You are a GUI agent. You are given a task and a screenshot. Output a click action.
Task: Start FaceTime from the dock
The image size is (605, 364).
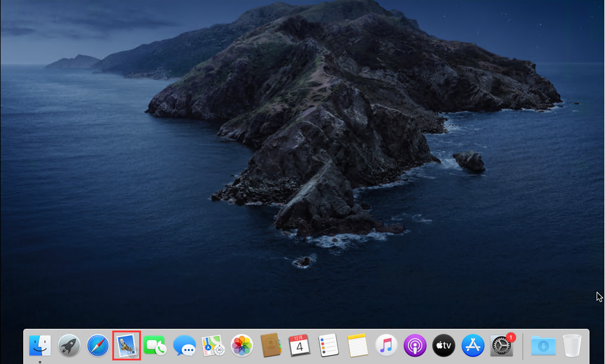(x=155, y=345)
